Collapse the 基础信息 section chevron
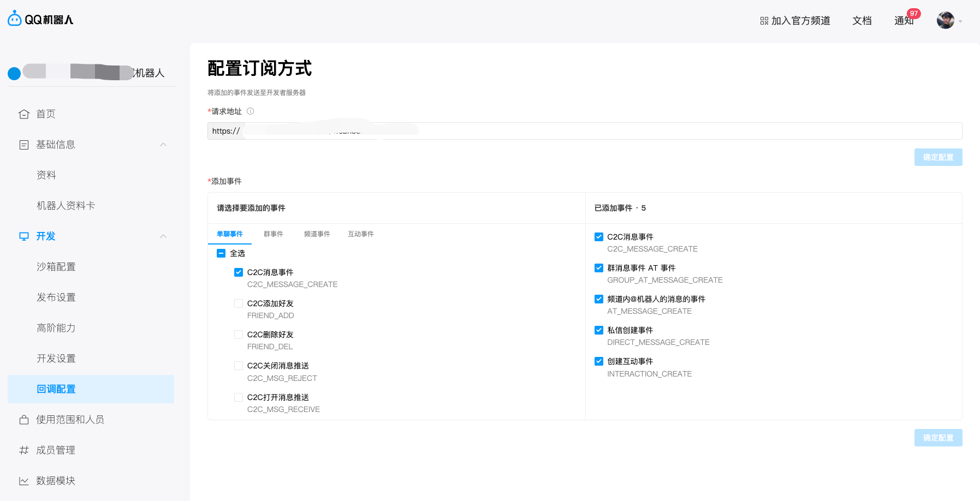The height and width of the screenshot is (501, 980). (163, 145)
